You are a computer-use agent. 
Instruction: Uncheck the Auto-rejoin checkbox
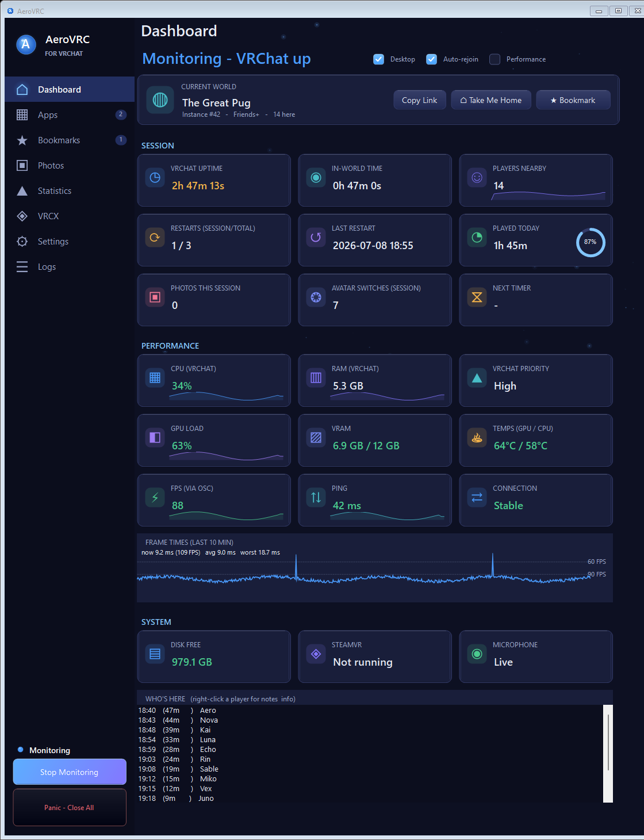(432, 59)
